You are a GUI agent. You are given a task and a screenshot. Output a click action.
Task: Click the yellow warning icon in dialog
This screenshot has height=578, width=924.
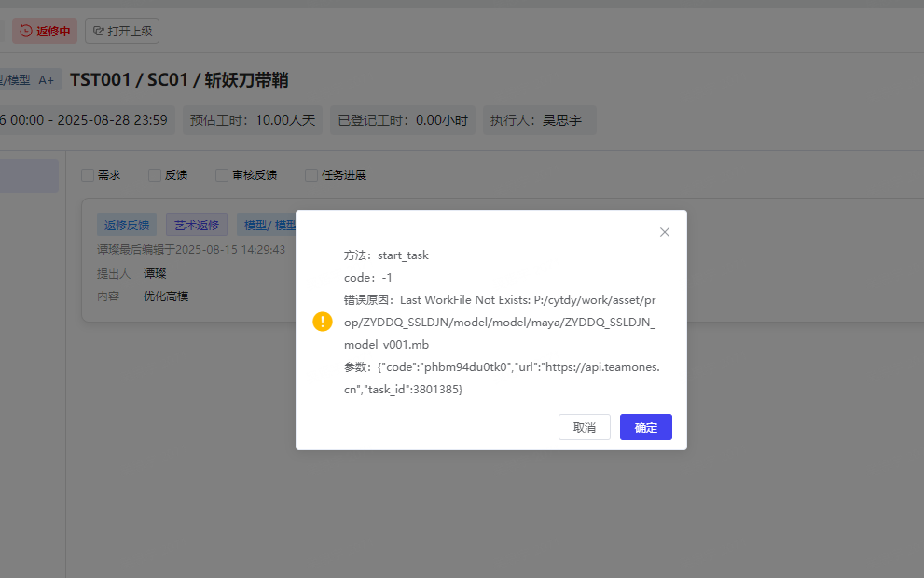click(323, 322)
